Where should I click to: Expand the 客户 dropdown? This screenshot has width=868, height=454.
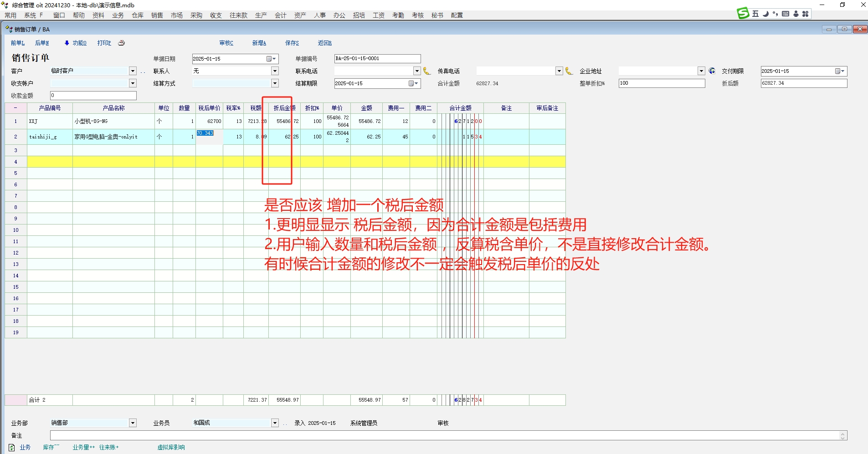tap(133, 71)
